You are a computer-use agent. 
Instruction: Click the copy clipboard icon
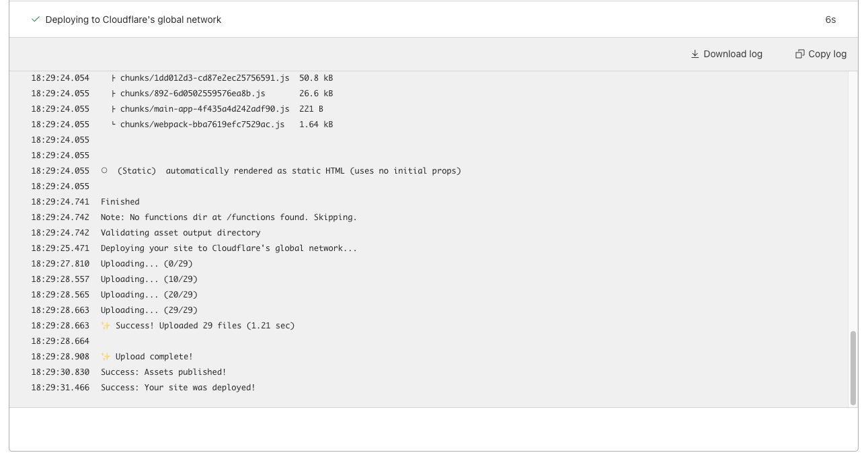click(799, 54)
